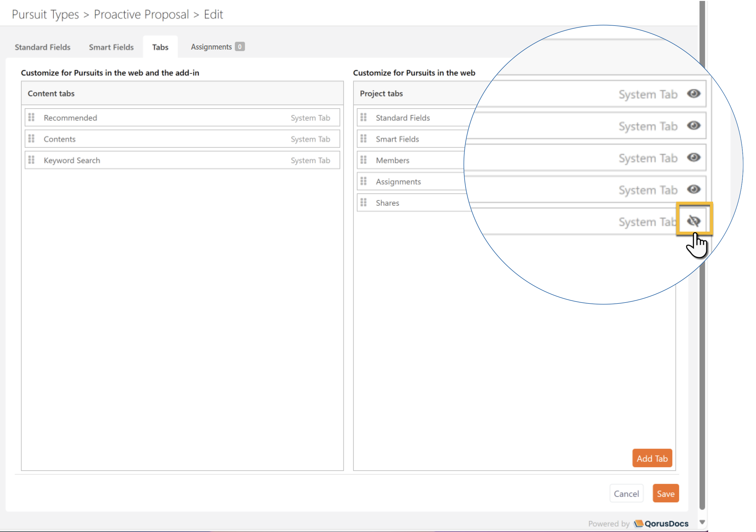Viewport: 756px width, 532px height.
Task: Hide the first System Tab using top eye icon
Action: click(x=693, y=94)
